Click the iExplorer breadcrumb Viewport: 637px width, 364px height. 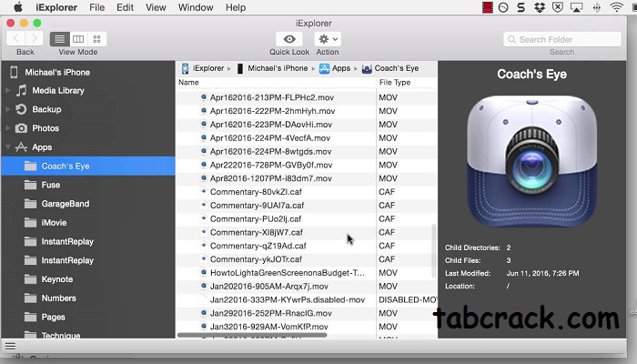[x=203, y=68]
